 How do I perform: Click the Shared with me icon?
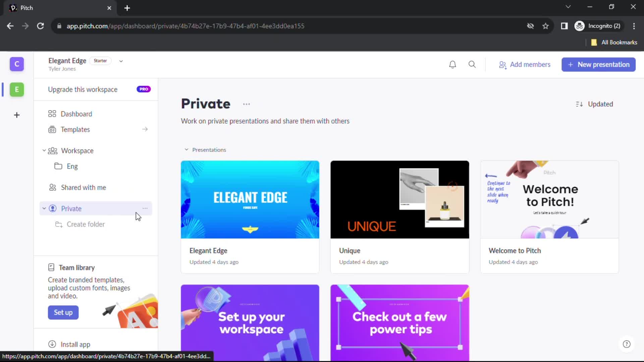coord(52,187)
